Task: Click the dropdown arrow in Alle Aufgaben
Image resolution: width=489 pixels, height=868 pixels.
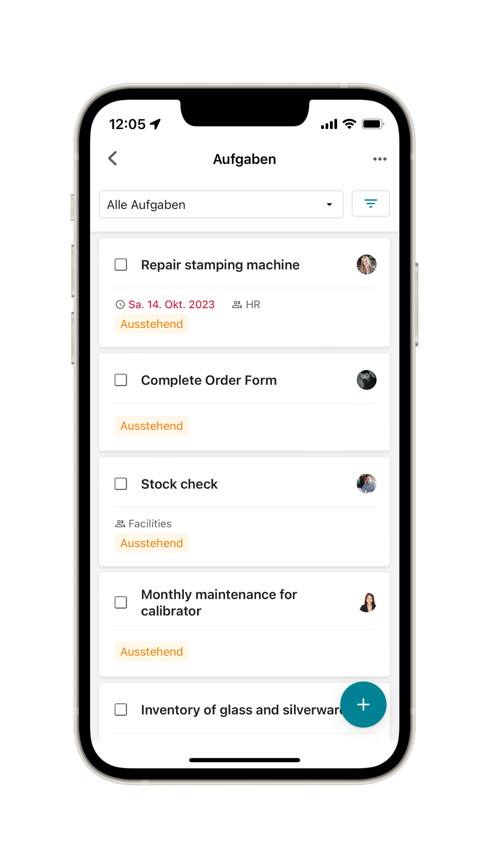Action: pyautogui.click(x=329, y=205)
